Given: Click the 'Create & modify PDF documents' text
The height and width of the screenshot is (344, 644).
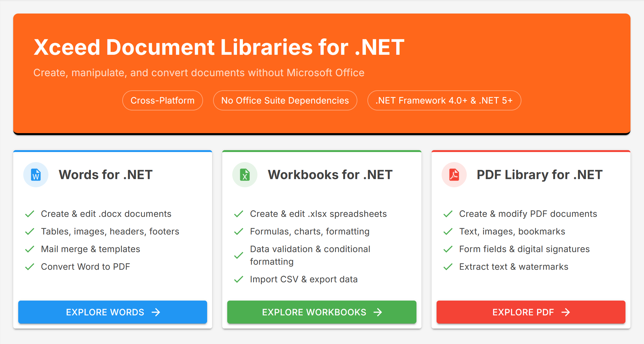Looking at the screenshot, I should tap(528, 214).
